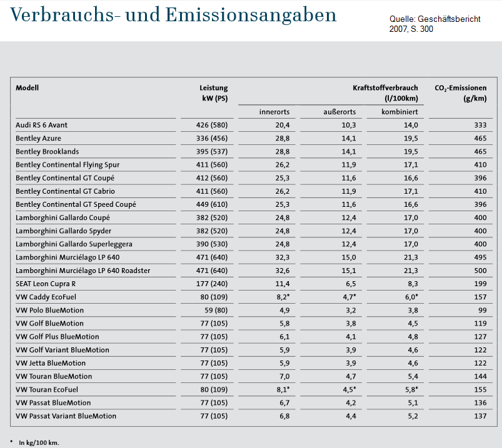Click the 'VW Touran EcoFuel' model name
The height and width of the screenshot is (448, 502).
pyautogui.click(x=47, y=390)
